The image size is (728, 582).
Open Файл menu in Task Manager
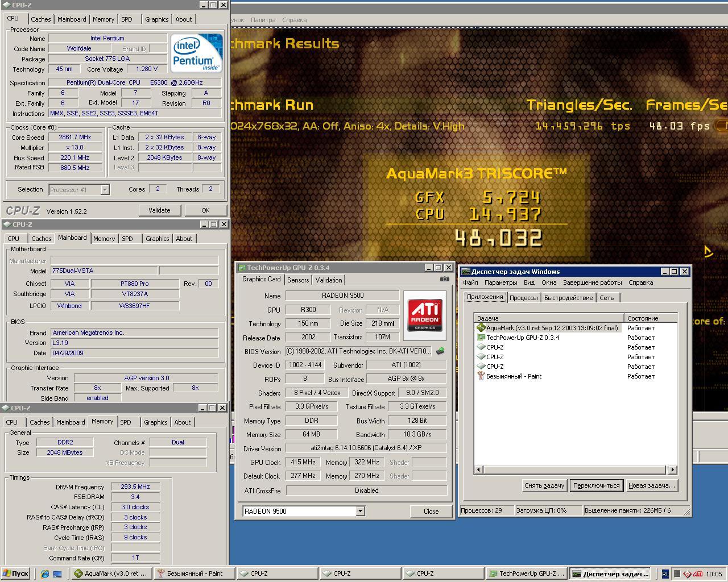[470, 282]
